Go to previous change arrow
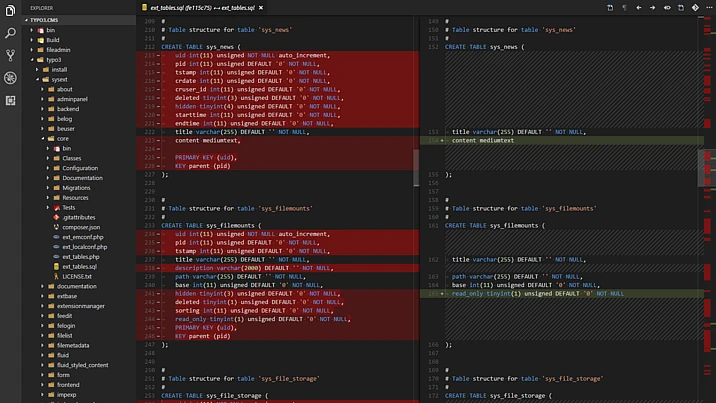 coord(639,7)
